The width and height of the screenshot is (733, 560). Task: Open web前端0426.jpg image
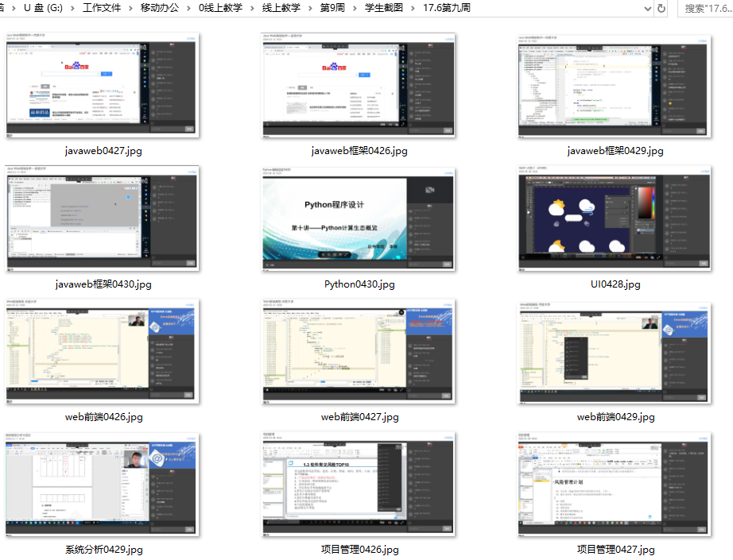[x=102, y=352]
